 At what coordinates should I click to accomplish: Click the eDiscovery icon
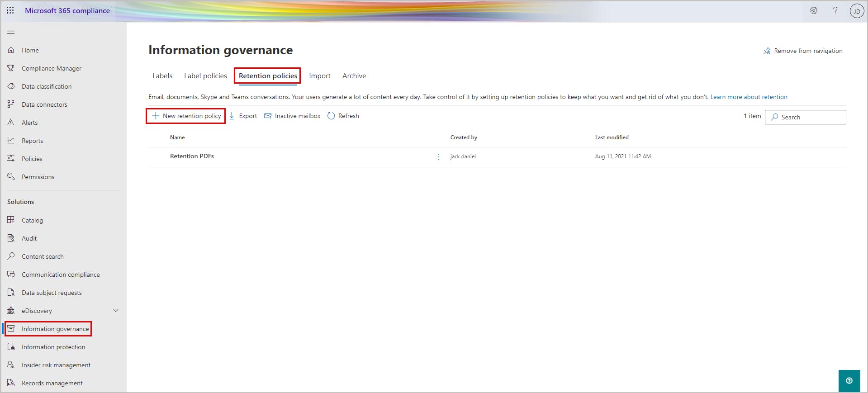(11, 311)
